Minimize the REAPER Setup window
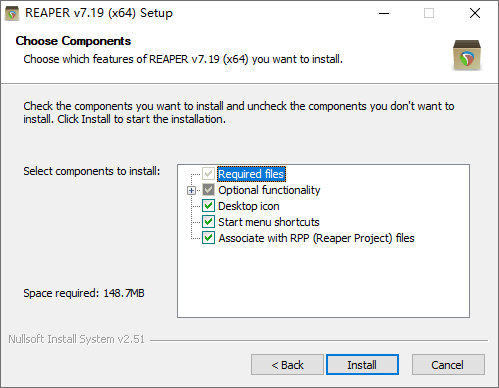 pyautogui.click(x=384, y=13)
